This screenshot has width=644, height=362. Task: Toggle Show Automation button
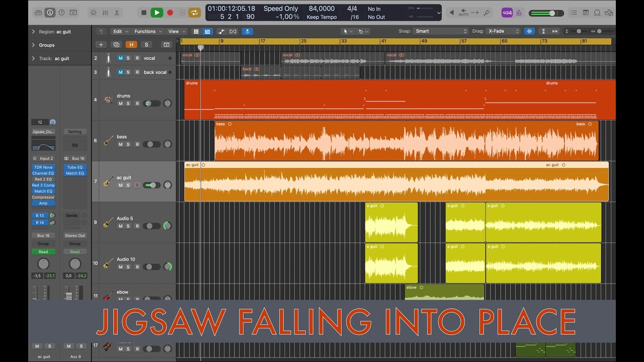pyautogui.click(x=221, y=31)
